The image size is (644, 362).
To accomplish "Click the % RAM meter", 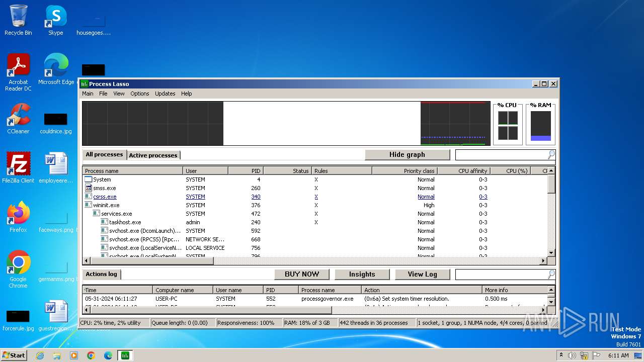I will (x=540, y=124).
